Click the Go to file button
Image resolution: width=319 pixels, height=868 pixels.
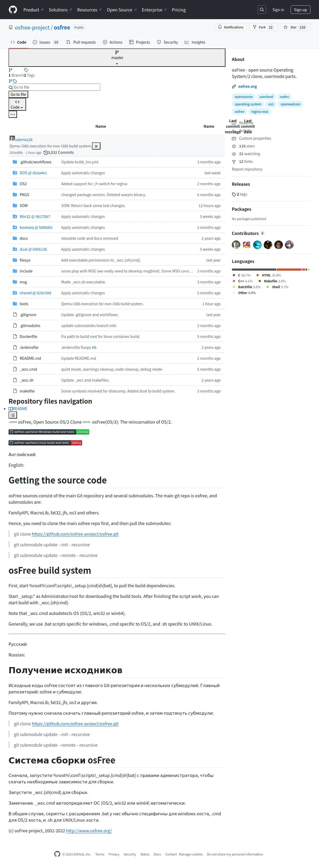[18, 94]
